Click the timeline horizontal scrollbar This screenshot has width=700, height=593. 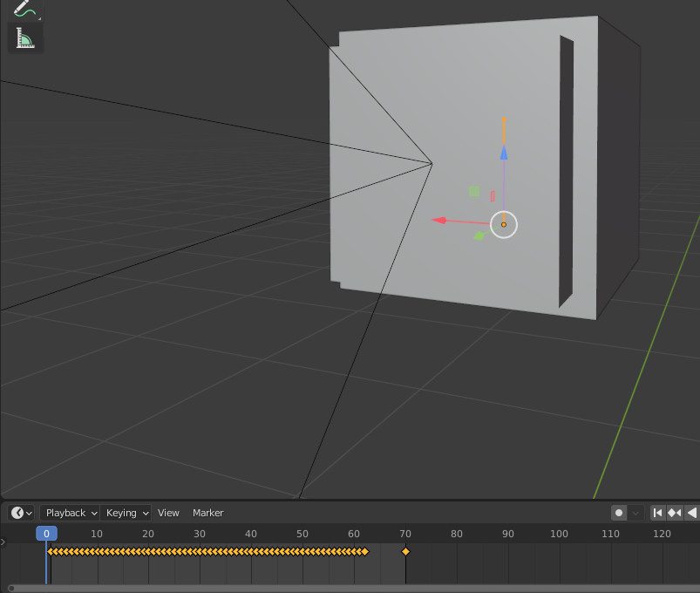(354, 589)
